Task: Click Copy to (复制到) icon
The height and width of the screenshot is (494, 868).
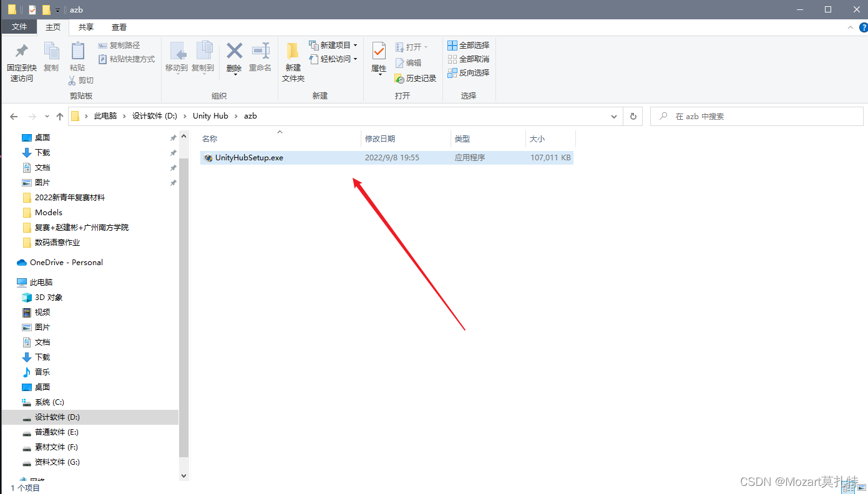Action: point(203,51)
